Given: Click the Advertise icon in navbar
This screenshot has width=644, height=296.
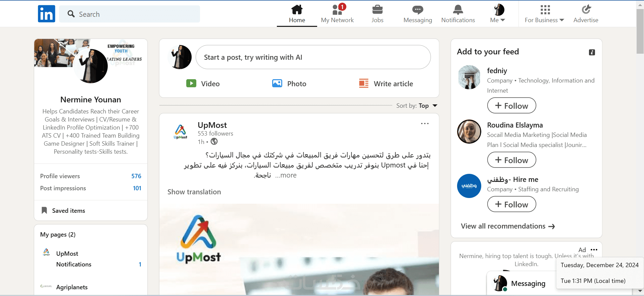Looking at the screenshot, I should [586, 9].
